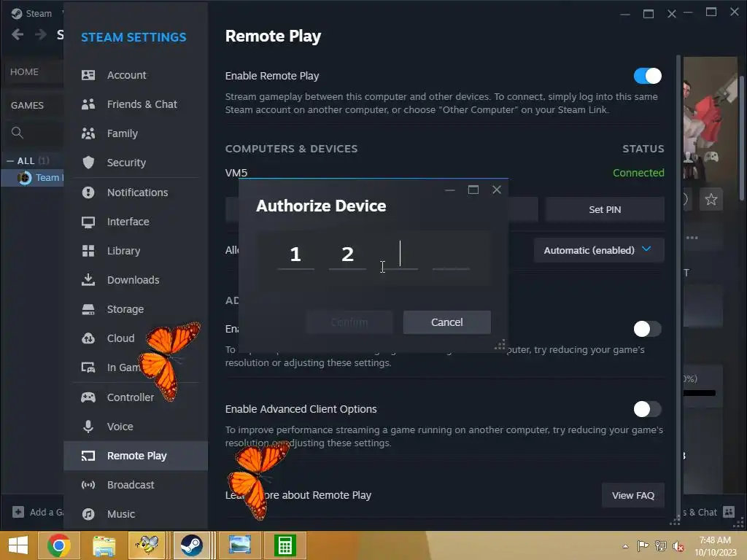Toggle Enable Advanced Client Options switch
The image size is (747, 560).
click(648, 409)
